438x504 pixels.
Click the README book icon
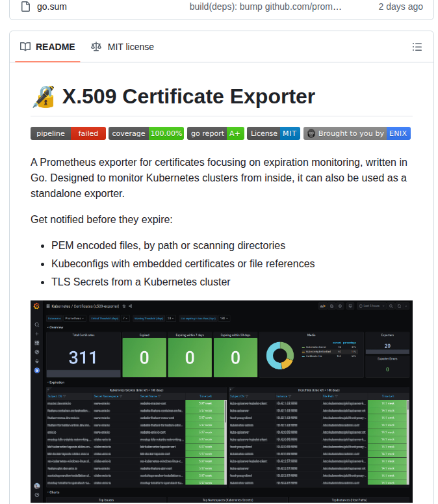(25, 47)
